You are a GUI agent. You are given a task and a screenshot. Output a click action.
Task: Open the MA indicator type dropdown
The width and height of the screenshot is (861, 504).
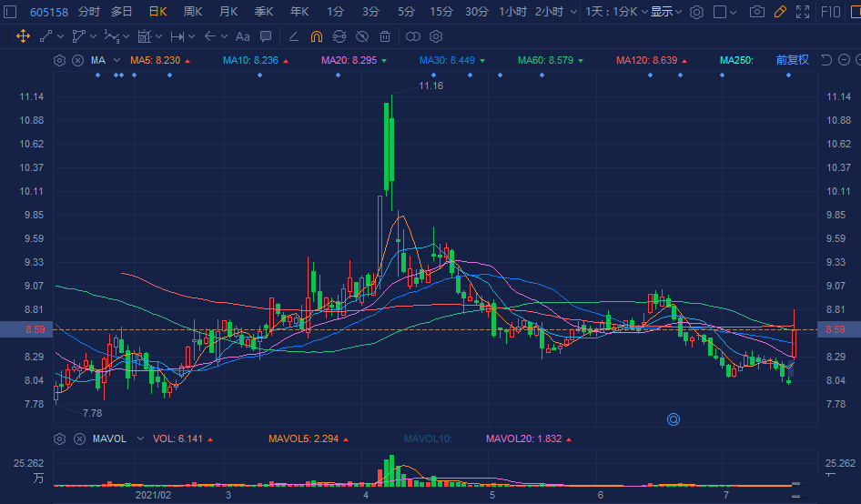tap(117, 60)
